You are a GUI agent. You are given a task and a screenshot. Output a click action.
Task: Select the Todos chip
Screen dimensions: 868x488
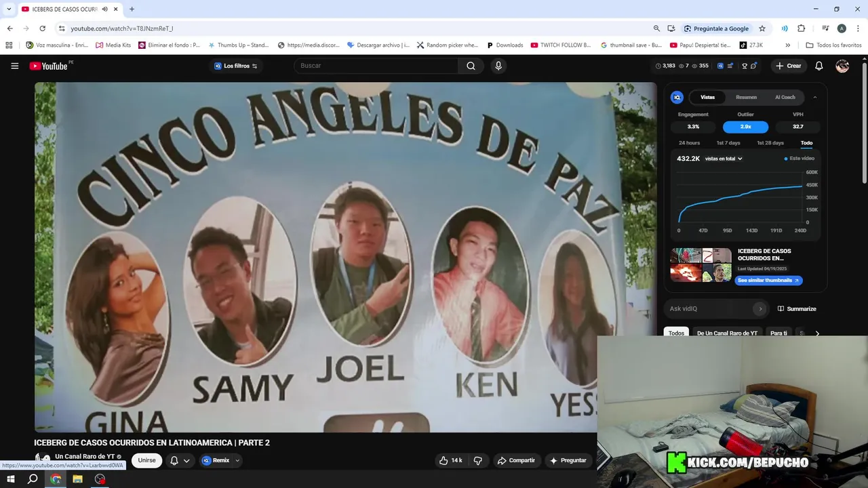pos(676,333)
